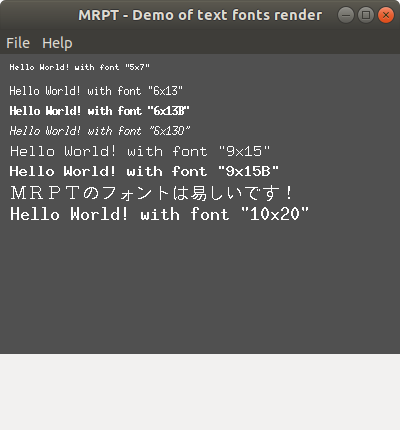
Task: Close the MRPT demo window
Action: point(386,15)
